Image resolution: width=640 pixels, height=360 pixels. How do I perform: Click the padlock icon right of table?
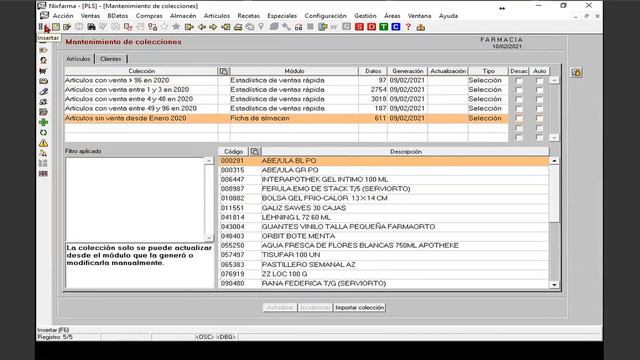[x=576, y=73]
